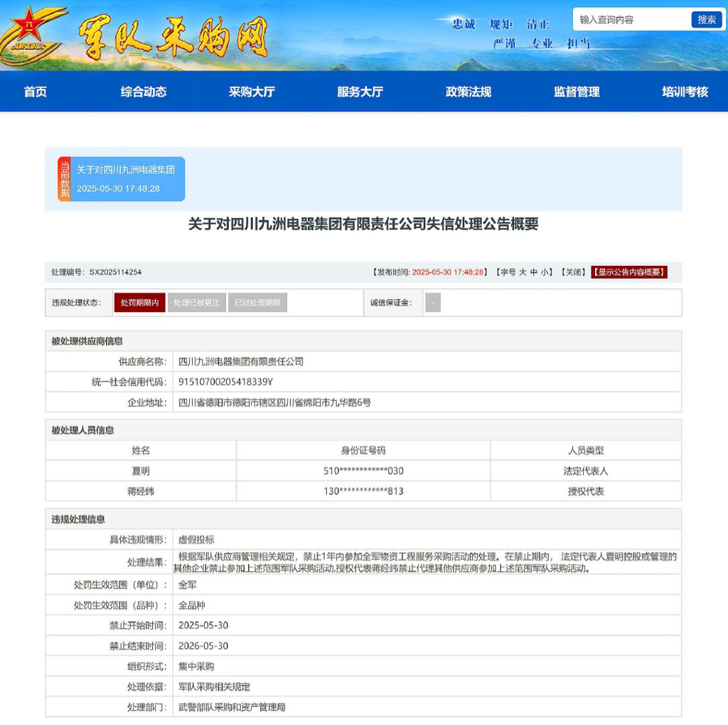Click the 人员类型 column header

[586, 451]
